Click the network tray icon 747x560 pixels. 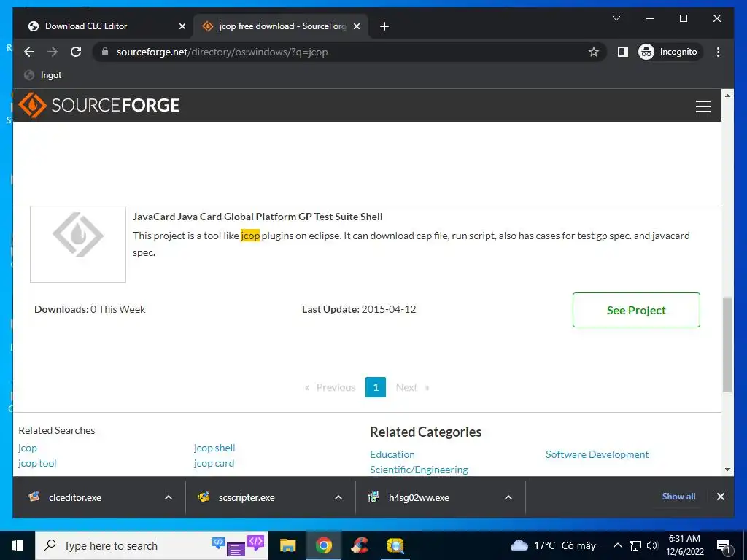(x=635, y=545)
